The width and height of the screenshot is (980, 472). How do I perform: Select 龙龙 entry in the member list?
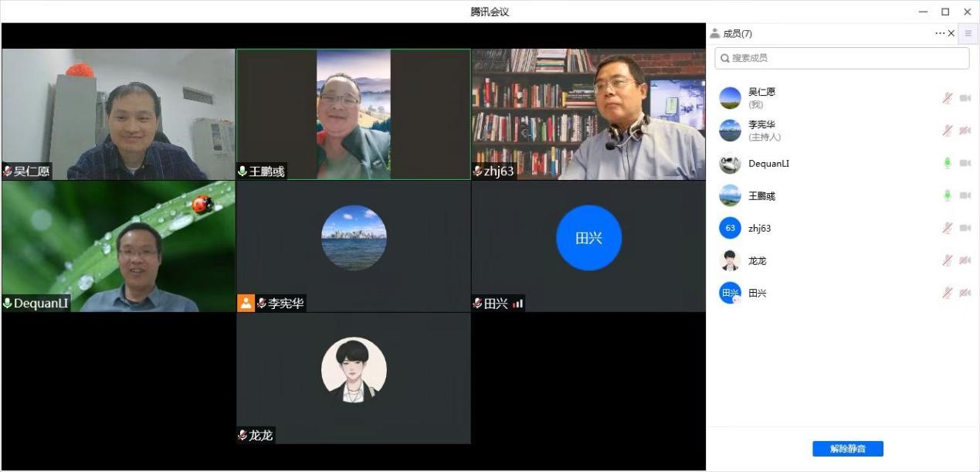[757, 260]
